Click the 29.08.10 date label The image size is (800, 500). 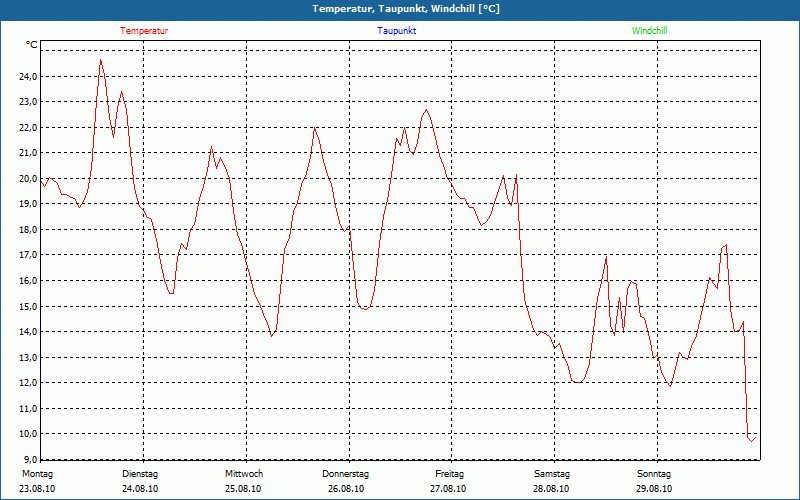[x=654, y=489]
